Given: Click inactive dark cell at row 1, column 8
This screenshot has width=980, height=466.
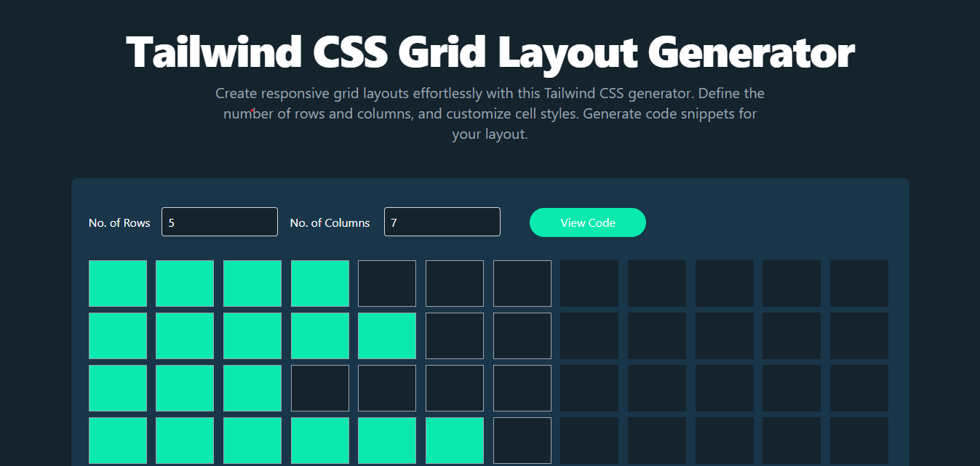Looking at the screenshot, I should click(x=589, y=284).
